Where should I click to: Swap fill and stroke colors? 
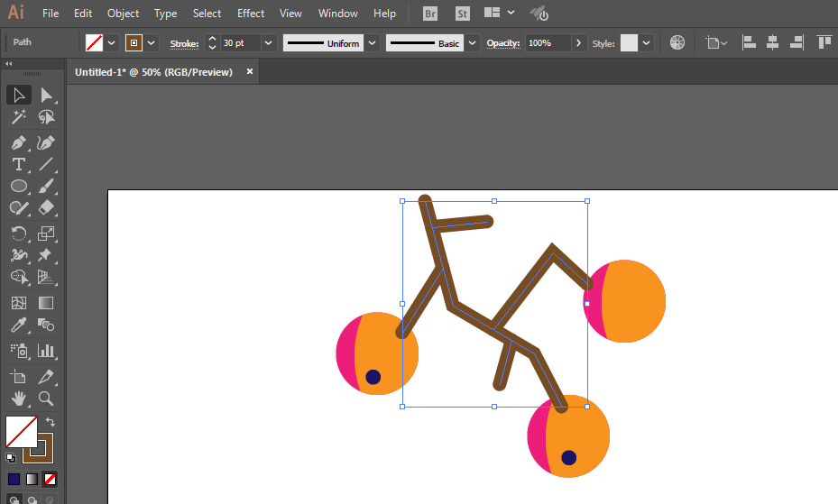point(50,422)
